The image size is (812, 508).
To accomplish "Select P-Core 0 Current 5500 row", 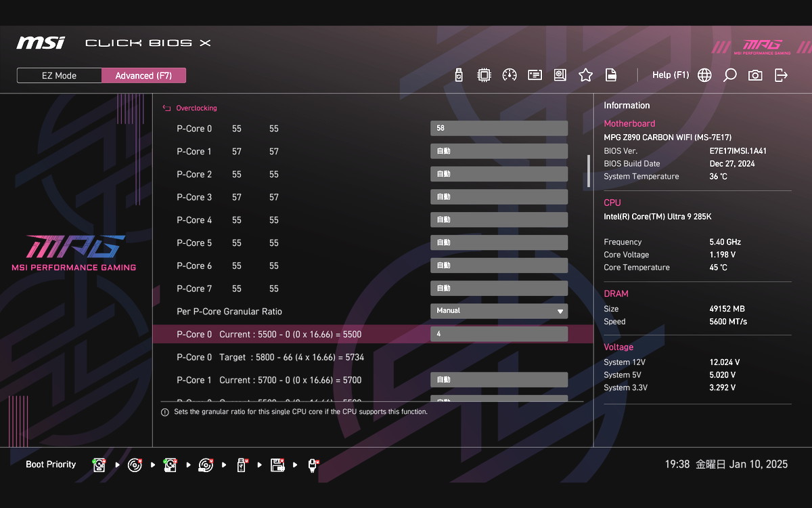I will click(373, 334).
